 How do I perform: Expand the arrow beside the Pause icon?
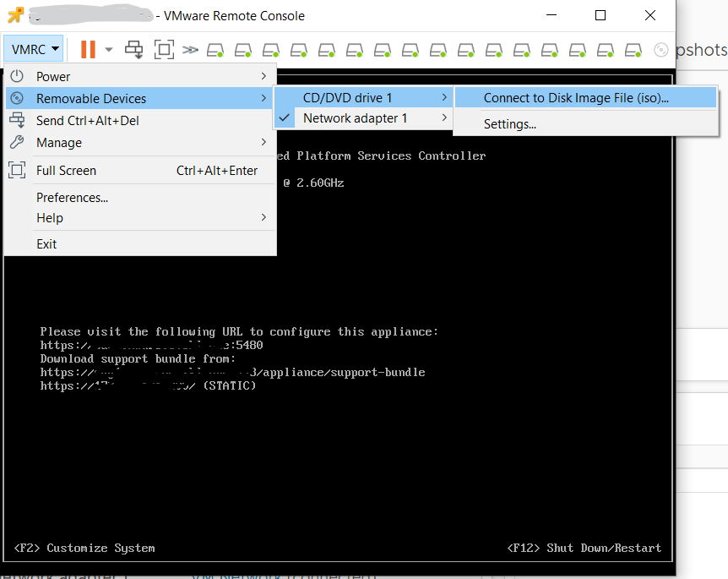tap(109, 49)
